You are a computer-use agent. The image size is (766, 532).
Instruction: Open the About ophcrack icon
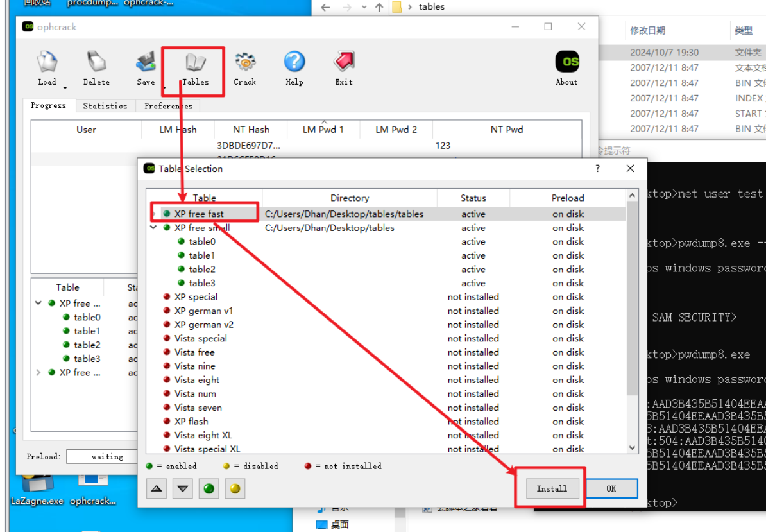point(566,69)
